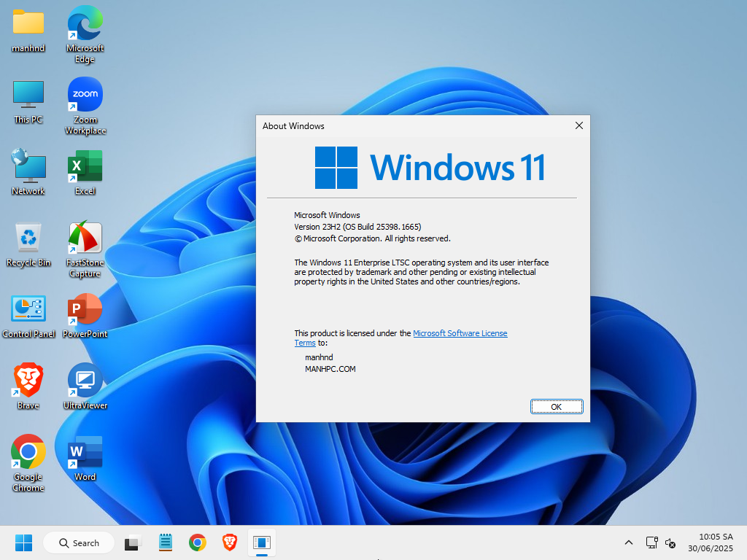747x560 pixels.
Task: Click the taskbar Search box
Action: pos(79,542)
